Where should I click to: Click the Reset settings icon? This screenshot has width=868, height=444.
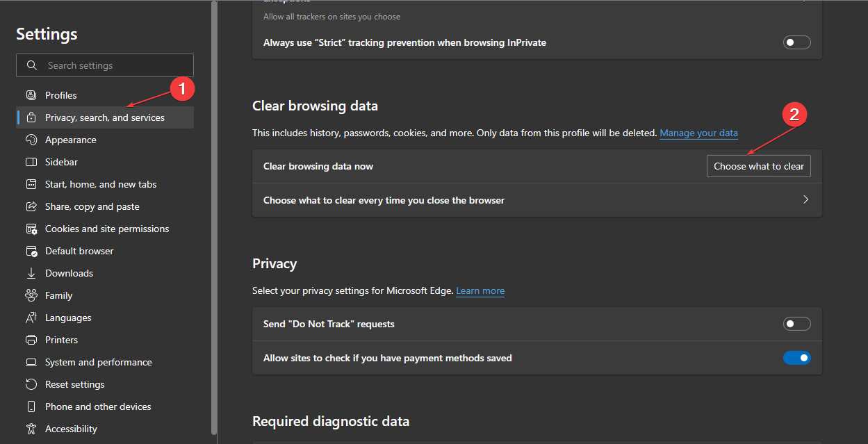(x=31, y=384)
